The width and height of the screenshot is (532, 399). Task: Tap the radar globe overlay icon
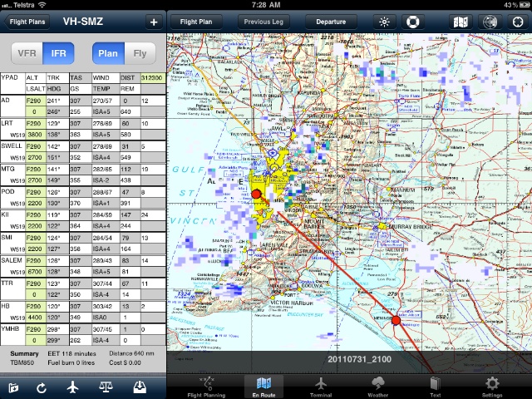click(490, 22)
